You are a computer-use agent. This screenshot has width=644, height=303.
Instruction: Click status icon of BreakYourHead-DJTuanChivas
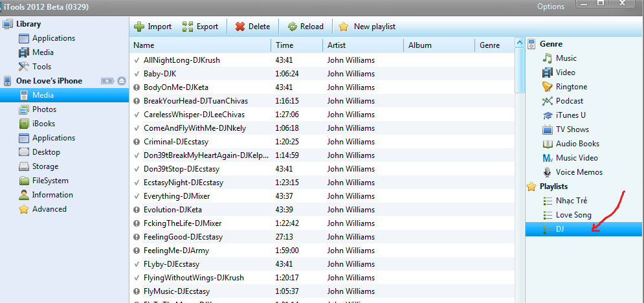click(137, 101)
